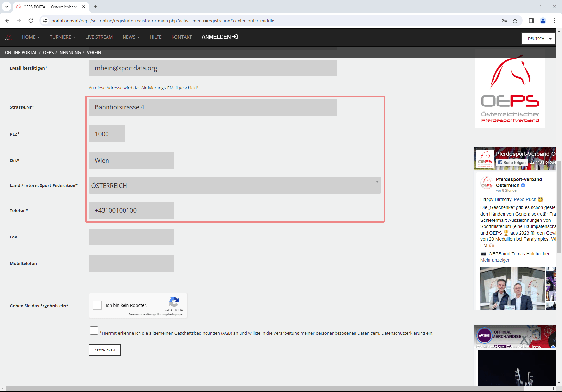Click the ANMELDEN login link
The image size is (562, 392).
coord(219,37)
